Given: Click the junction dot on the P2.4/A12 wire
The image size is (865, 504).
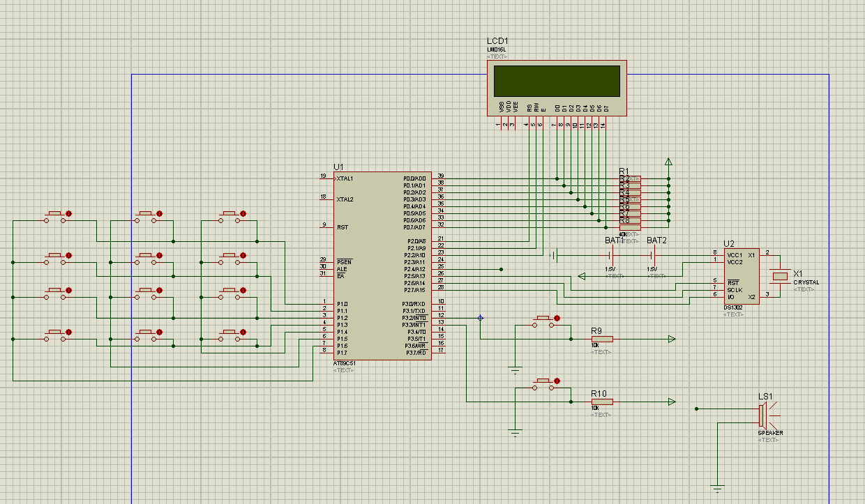Looking at the screenshot, I should click(501, 269).
